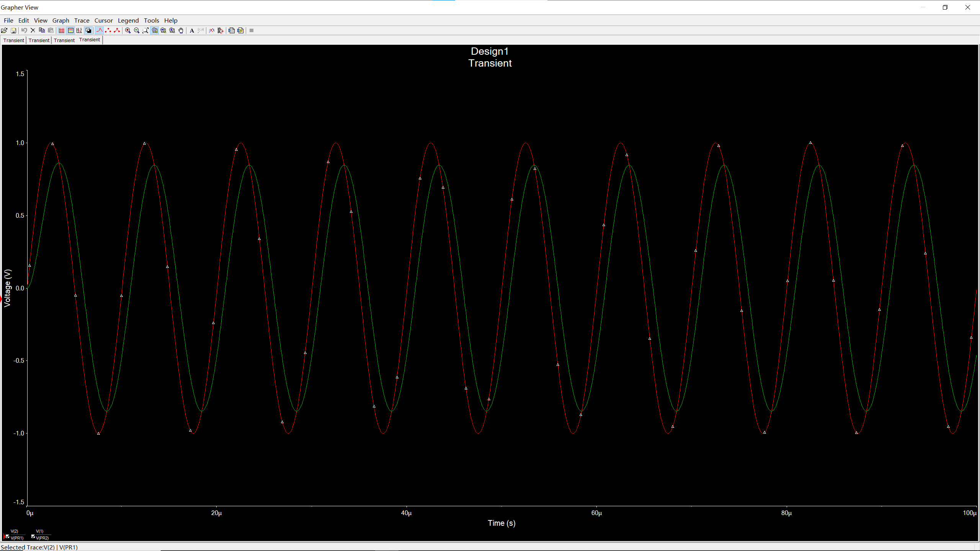Toggle the black/white background icon

[88, 31]
